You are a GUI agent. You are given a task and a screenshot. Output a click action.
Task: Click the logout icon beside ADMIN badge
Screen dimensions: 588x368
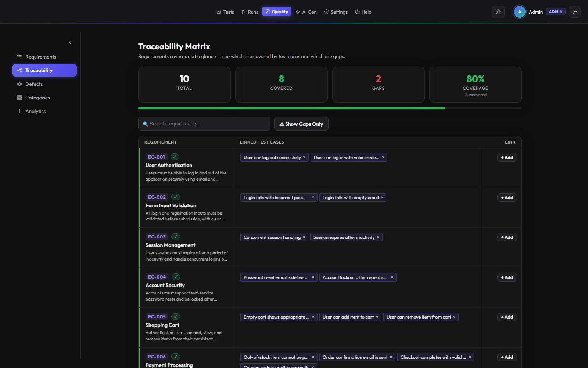pyautogui.click(x=575, y=12)
